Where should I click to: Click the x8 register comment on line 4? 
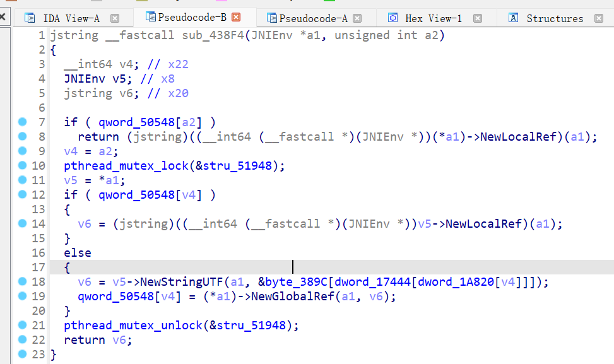[168, 79]
